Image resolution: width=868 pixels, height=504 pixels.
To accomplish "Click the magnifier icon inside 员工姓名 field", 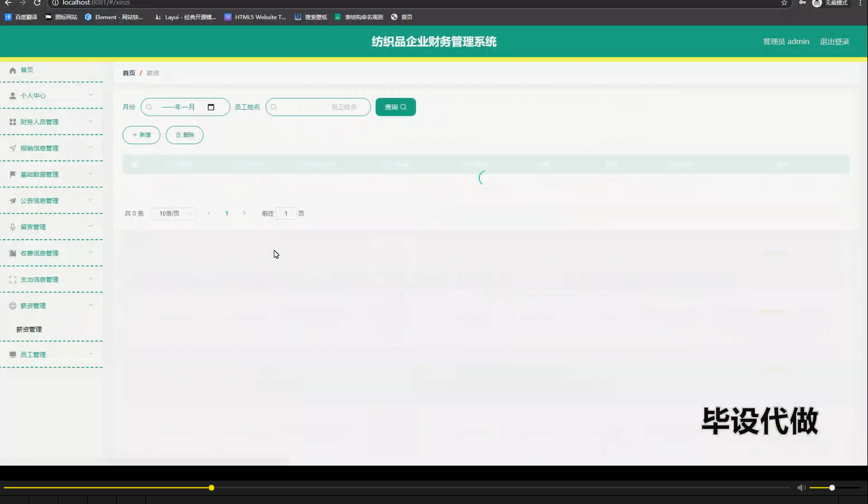I will click(x=274, y=107).
